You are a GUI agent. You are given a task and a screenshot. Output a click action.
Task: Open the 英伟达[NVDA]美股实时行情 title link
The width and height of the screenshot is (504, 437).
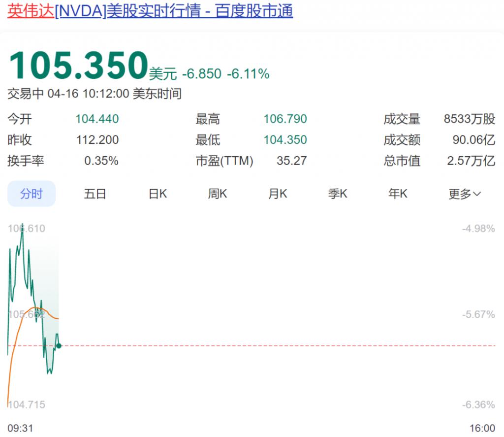(150, 11)
